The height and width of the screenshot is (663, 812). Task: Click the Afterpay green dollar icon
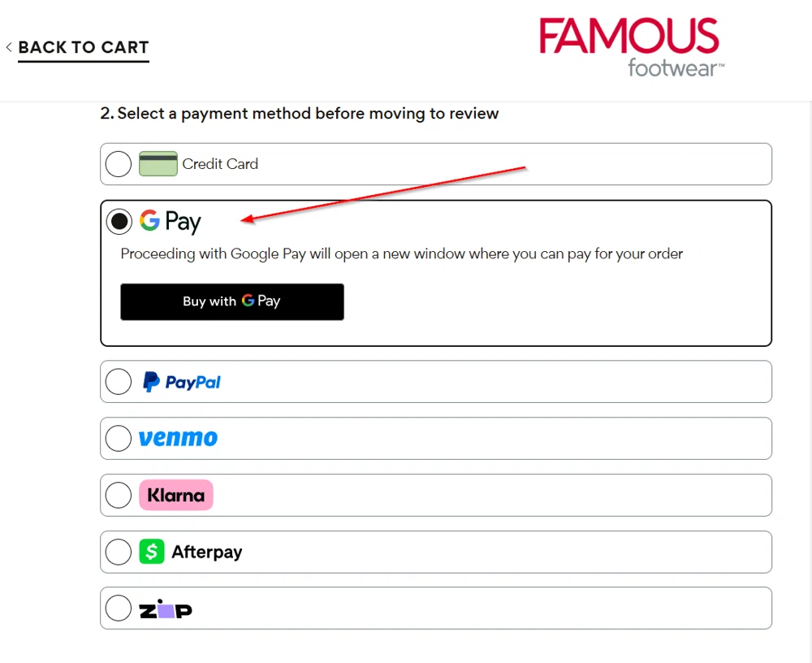click(152, 552)
